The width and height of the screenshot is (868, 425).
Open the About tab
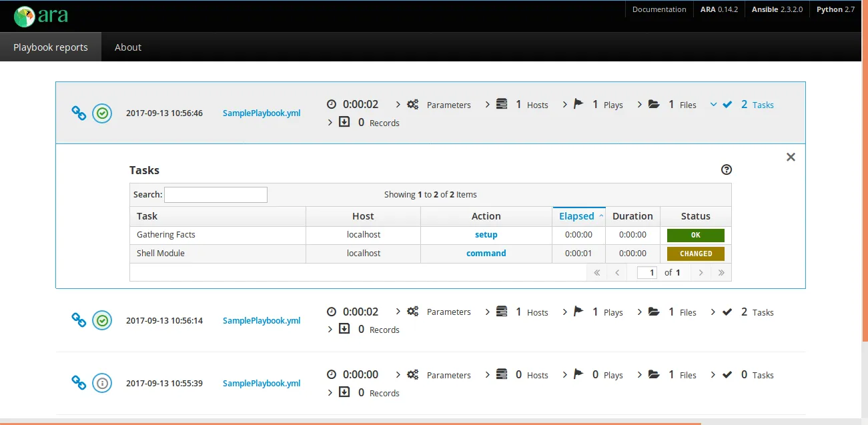click(x=127, y=47)
